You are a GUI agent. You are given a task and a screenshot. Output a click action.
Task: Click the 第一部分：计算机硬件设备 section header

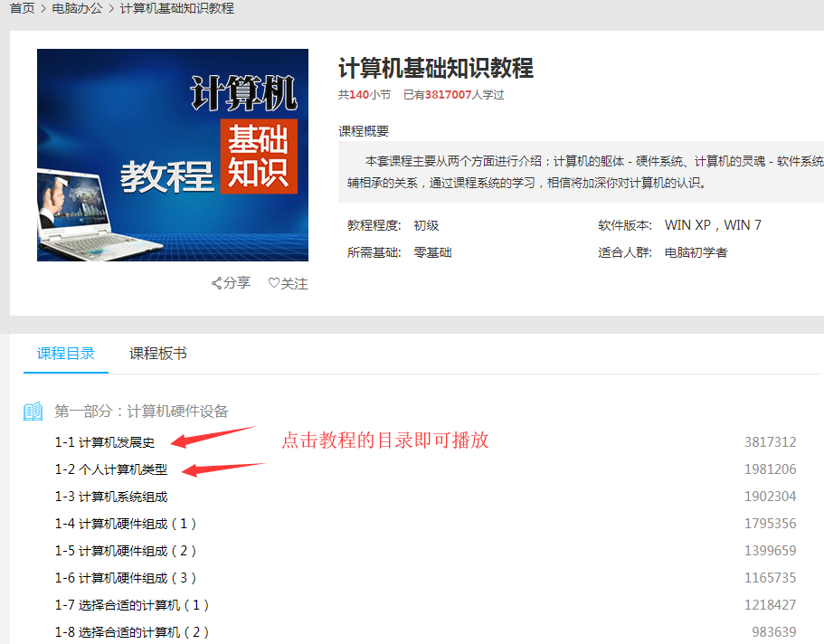pos(142,412)
